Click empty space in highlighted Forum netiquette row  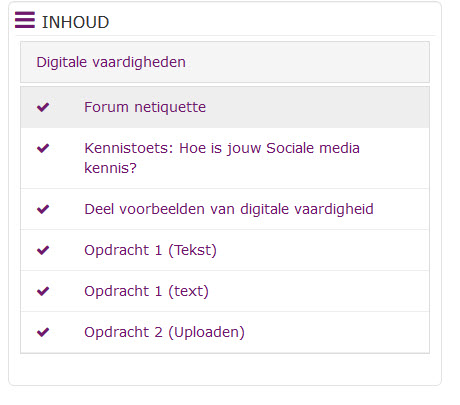(317, 107)
